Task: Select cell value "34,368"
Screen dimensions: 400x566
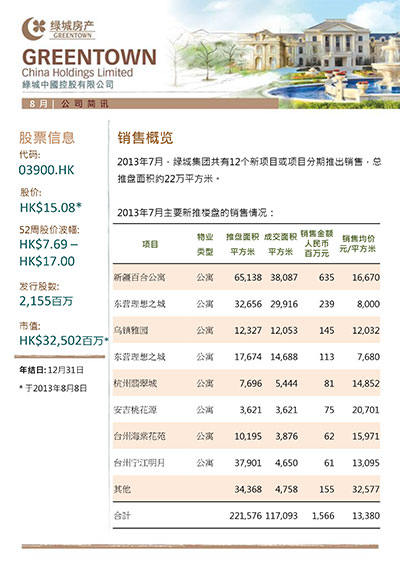Action: pos(248,489)
